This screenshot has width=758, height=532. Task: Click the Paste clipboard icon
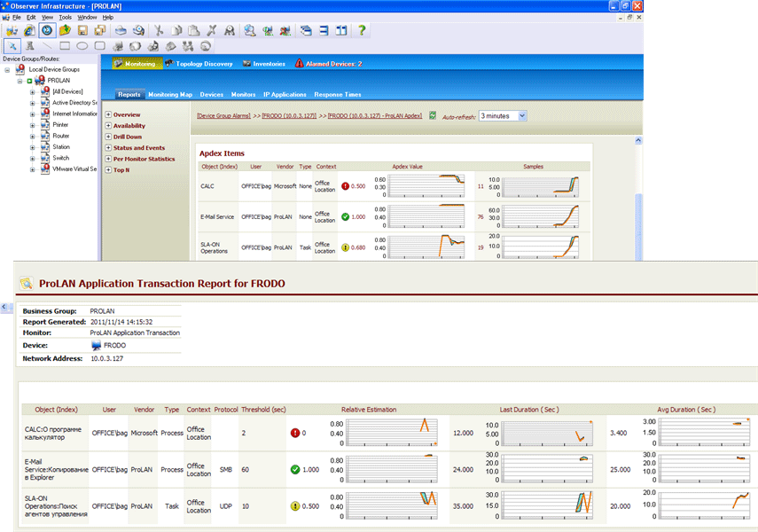(x=194, y=30)
